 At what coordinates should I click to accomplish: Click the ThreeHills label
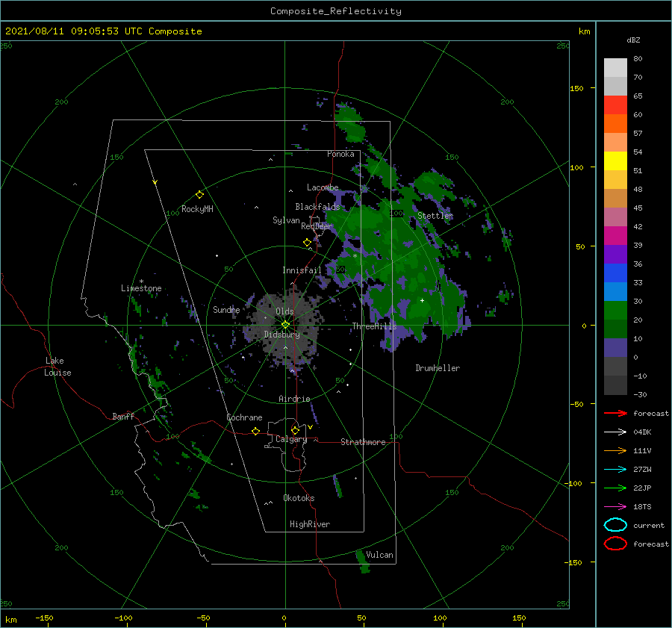coord(374,326)
